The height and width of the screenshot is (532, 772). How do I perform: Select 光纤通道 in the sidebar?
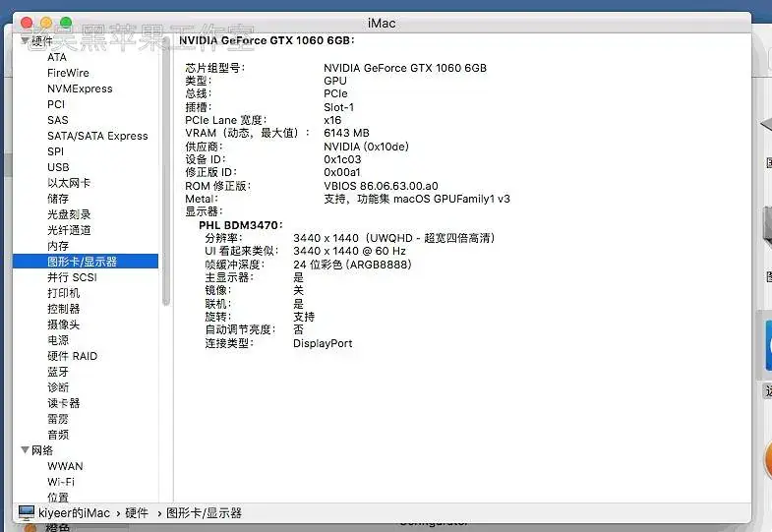pos(69,230)
